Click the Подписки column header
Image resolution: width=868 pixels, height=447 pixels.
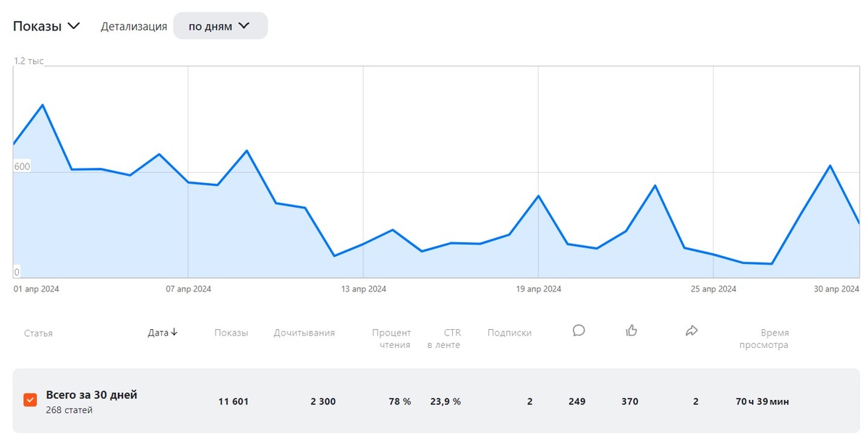coord(510,333)
